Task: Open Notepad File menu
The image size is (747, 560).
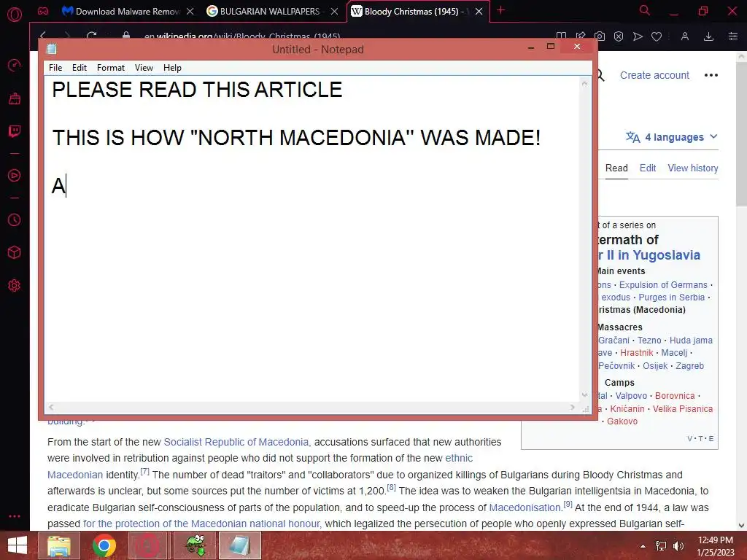Action: (x=55, y=68)
